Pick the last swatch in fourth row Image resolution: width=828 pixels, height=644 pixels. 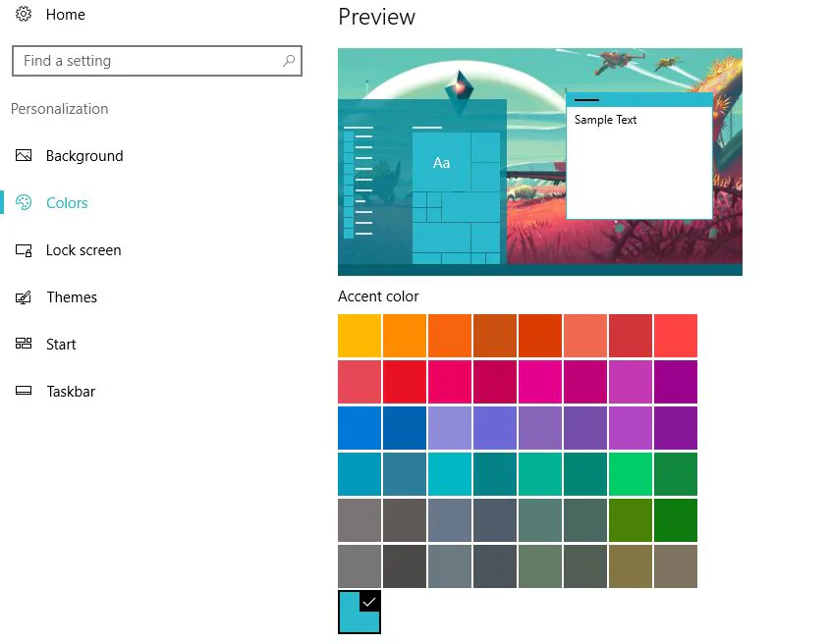[676, 474]
